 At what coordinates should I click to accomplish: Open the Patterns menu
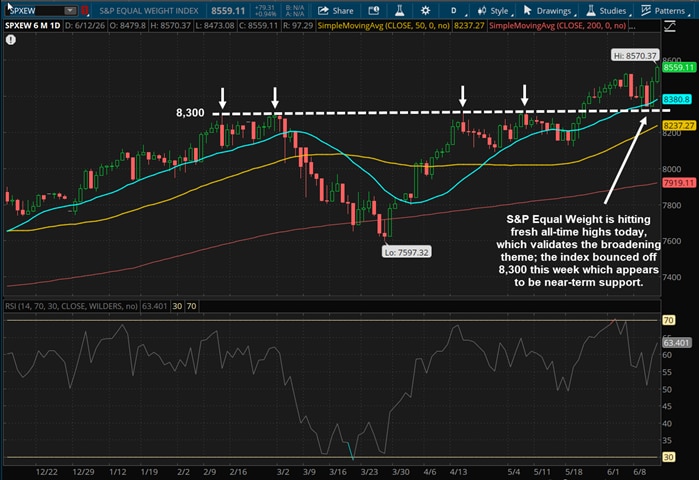click(x=663, y=11)
